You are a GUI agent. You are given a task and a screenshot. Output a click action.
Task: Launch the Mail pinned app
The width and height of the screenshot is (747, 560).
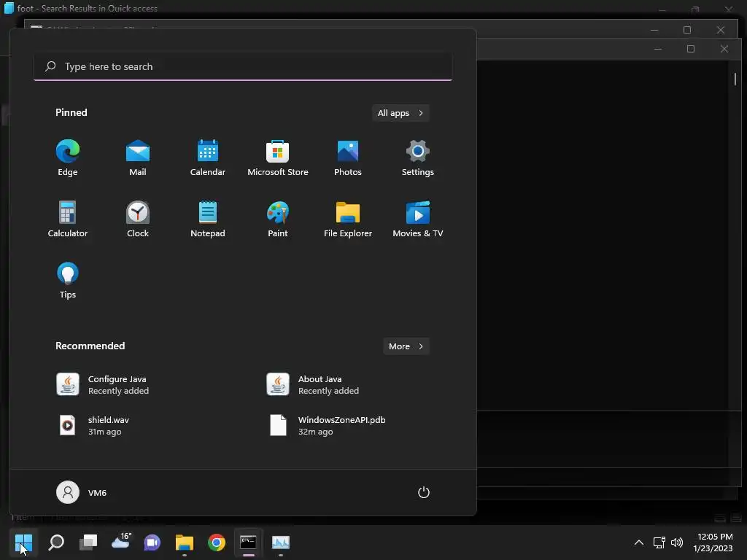138,158
